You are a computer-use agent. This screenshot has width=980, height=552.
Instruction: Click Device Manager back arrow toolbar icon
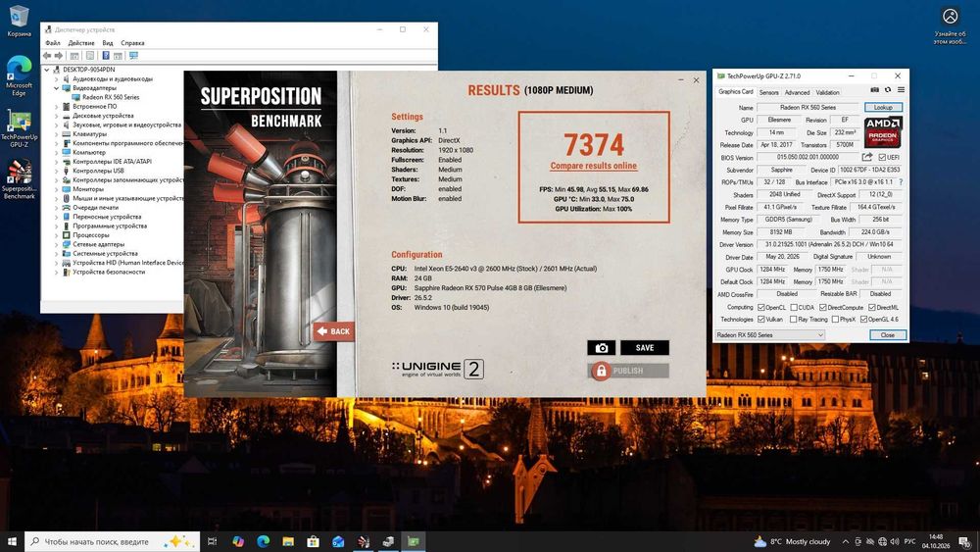(x=47, y=56)
